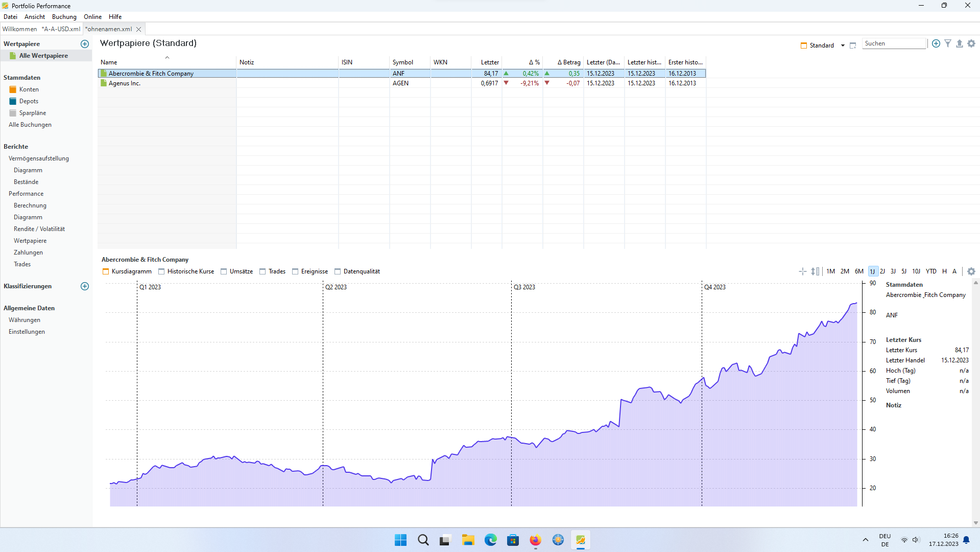Open taskbar Search
The image size is (980, 552).
423,540
